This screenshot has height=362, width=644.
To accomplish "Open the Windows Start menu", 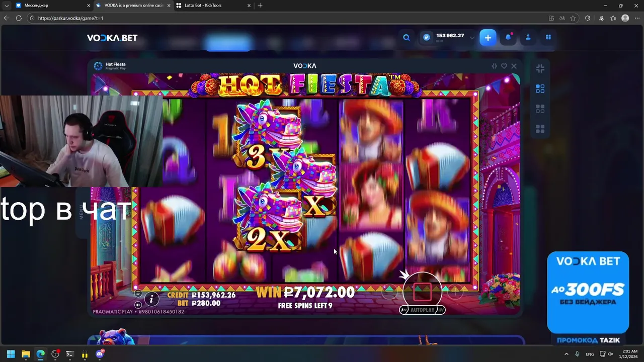I will pyautogui.click(x=11, y=354).
